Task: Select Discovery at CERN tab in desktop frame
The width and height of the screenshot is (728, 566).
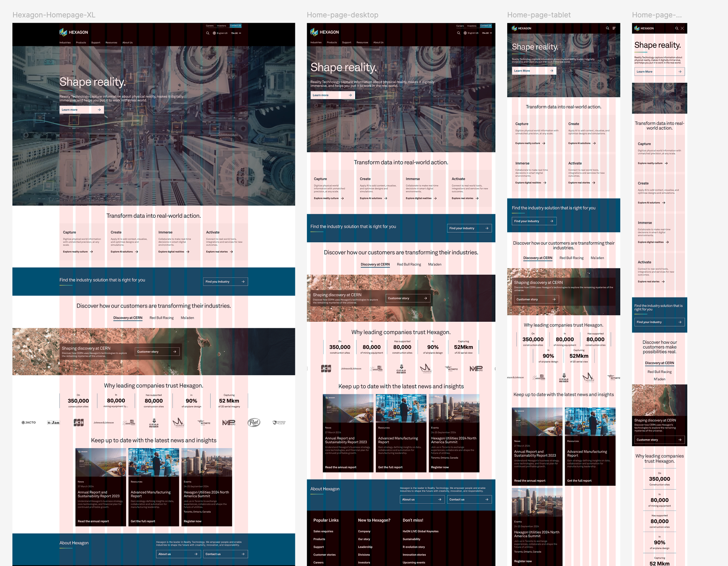Action: click(375, 264)
